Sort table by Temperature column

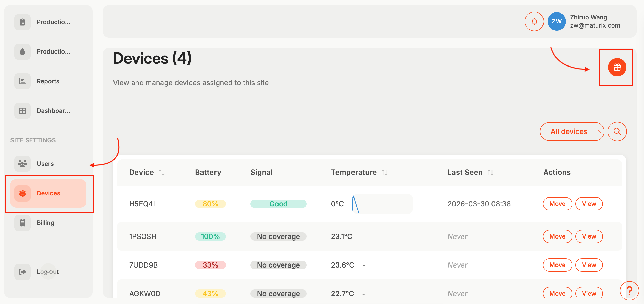click(x=385, y=173)
